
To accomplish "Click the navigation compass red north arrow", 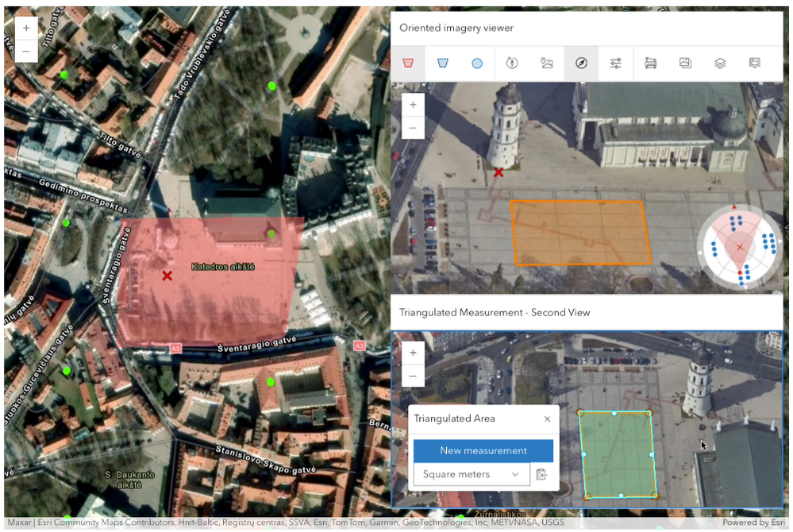I will [734, 206].
